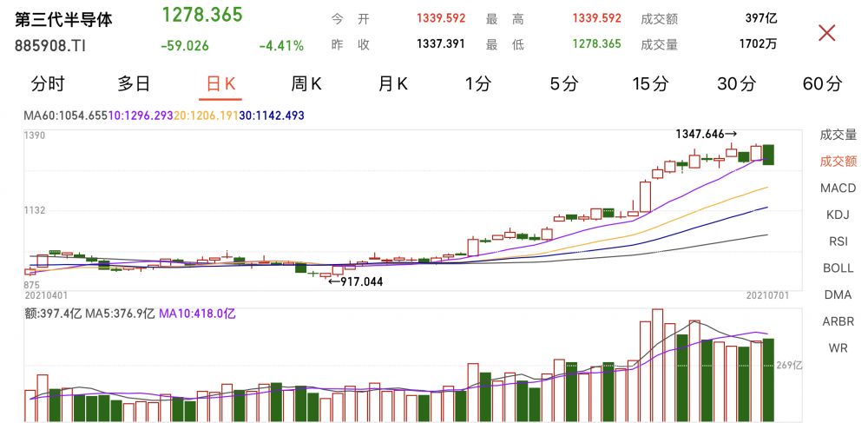Screen dimensions: 868x423
Task: Switch to 分时 intraday tab
Action: [x=48, y=84]
